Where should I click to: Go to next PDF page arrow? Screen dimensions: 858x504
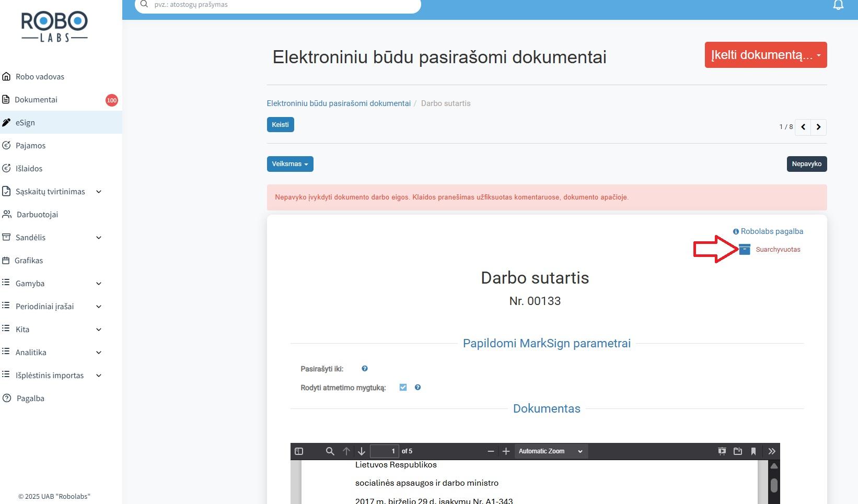click(362, 451)
